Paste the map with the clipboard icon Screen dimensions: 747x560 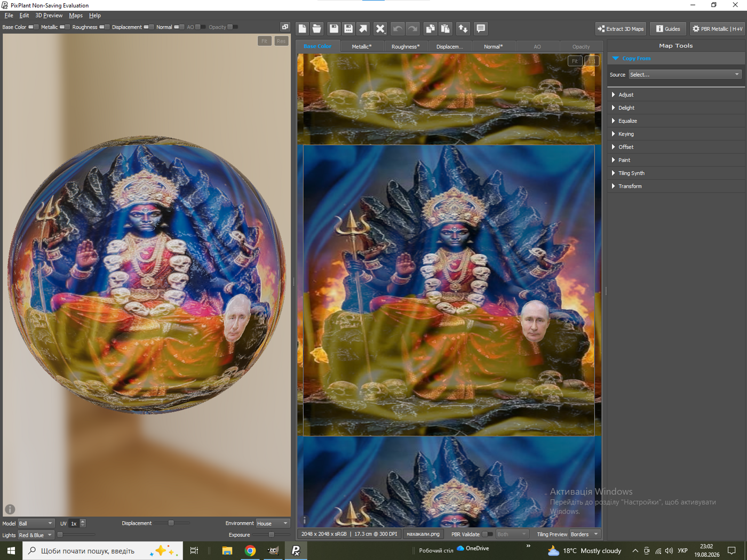pyautogui.click(x=445, y=29)
